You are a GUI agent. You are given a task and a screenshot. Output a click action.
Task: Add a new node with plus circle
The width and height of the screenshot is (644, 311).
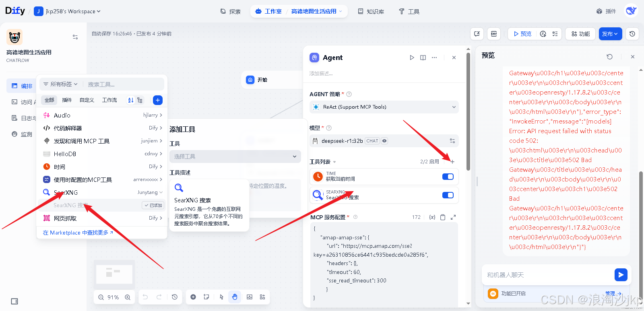[193, 297]
